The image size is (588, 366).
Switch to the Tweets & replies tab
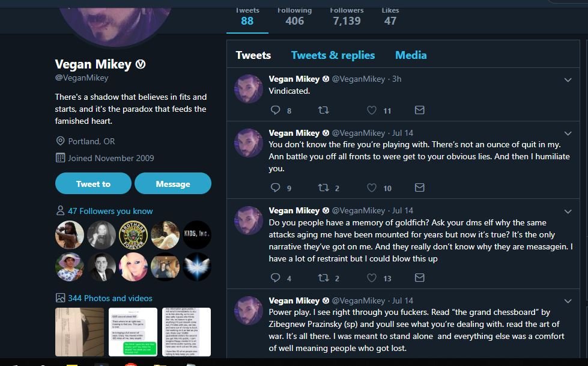tap(333, 55)
